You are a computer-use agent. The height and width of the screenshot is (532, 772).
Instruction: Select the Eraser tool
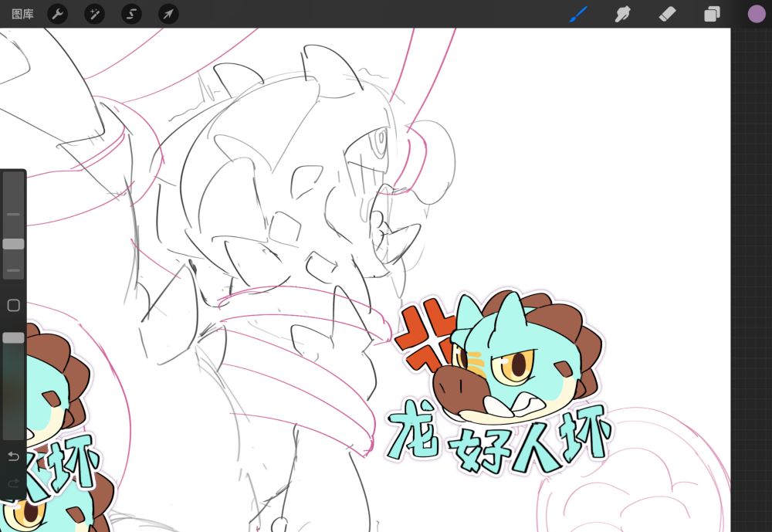(x=667, y=15)
